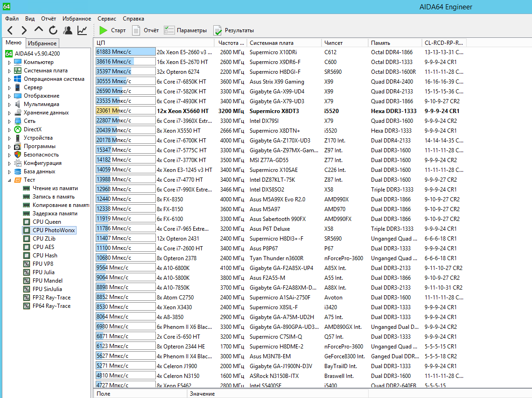
Task: Select the FP64 Ray-Trace benchmark icon
Action: (x=27, y=306)
